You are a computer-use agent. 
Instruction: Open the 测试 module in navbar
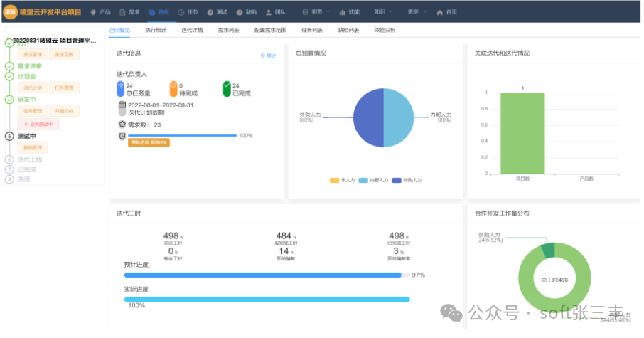click(x=218, y=13)
